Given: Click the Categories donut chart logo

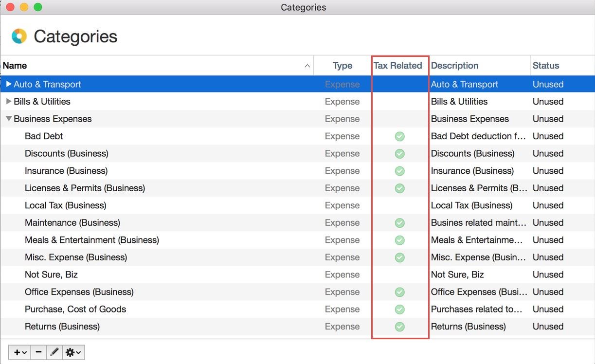Looking at the screenshot, I should 19,36.
